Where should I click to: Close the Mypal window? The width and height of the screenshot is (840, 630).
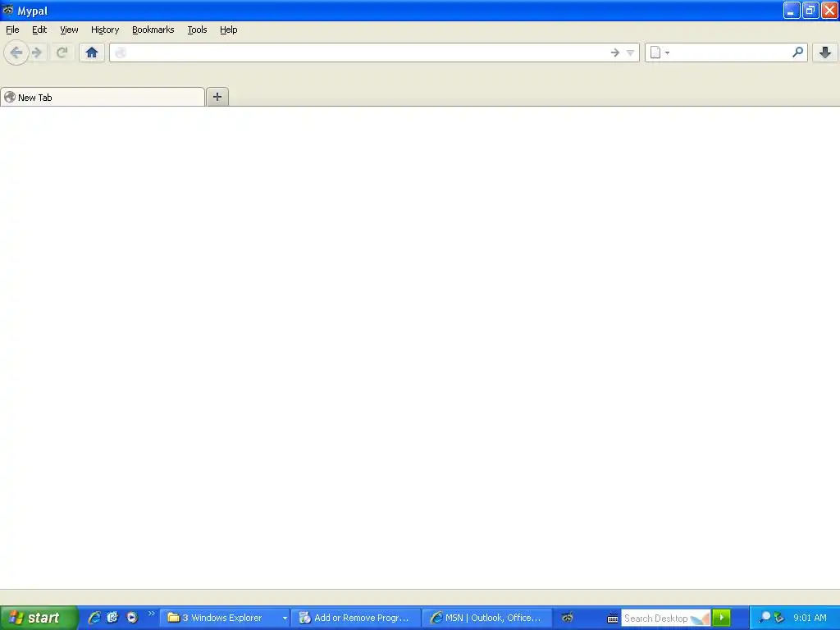point(829,10)
